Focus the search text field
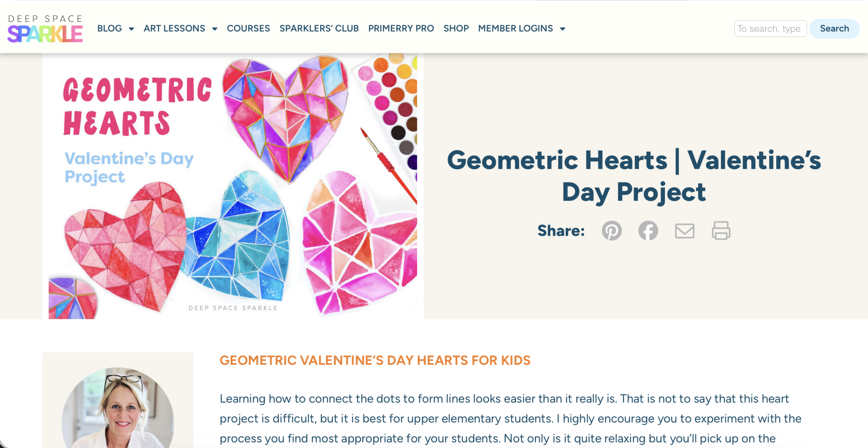 pyautogui.click(x=770, y=28)
